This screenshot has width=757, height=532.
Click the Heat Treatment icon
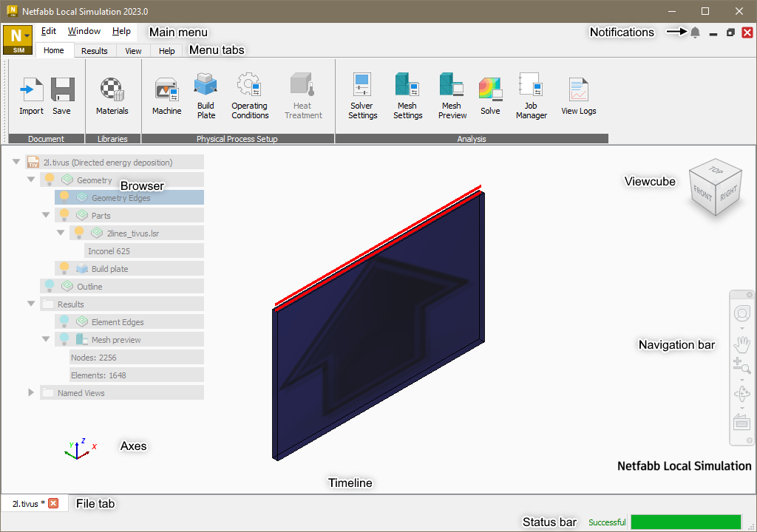click(302, 84)
